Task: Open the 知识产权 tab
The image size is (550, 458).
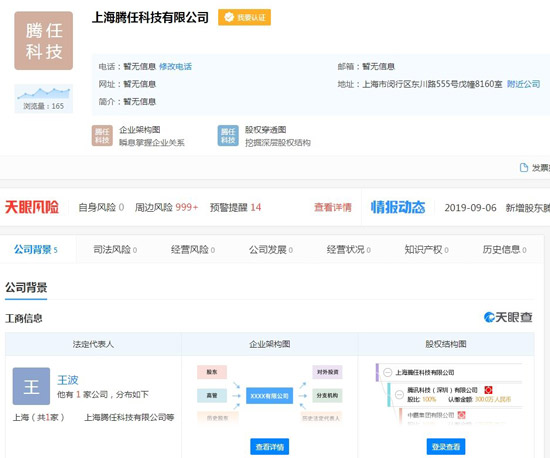Action: point(426,250)
